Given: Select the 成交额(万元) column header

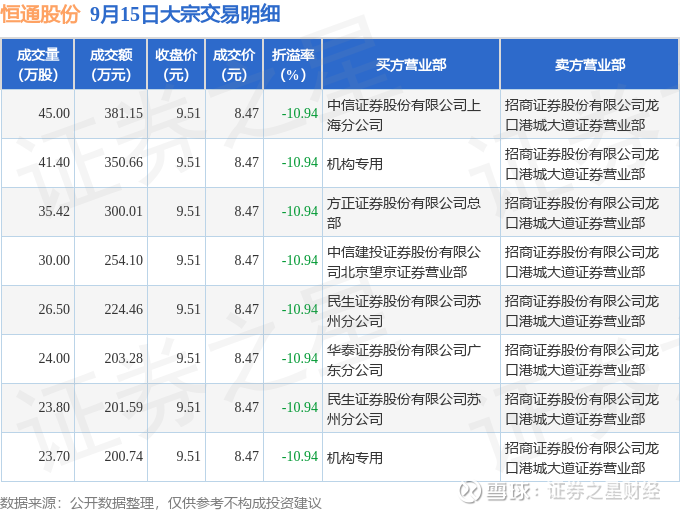Looking at the screenshot, I should (x=111, y=65).
